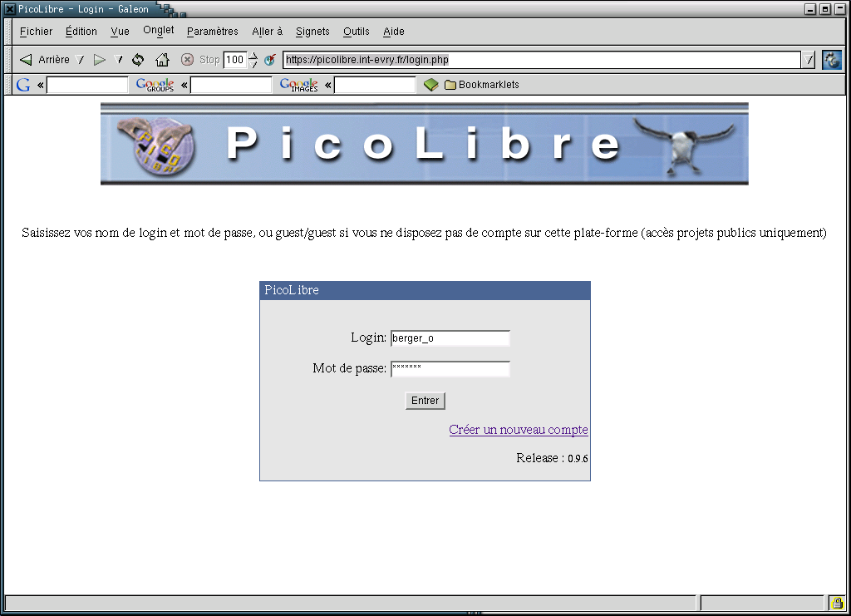
Task: Open the Paramètres menu
Action: click(212, 32)
